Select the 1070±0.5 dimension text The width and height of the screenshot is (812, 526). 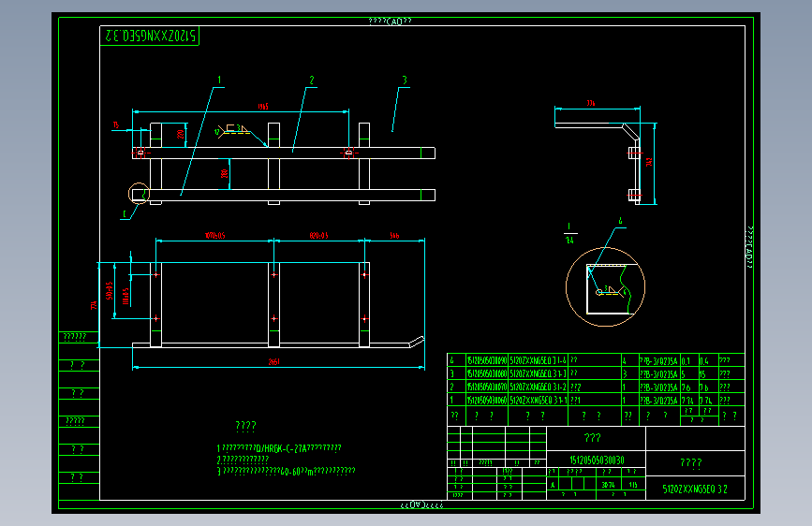pyautogui.click(x=214, y=236)
